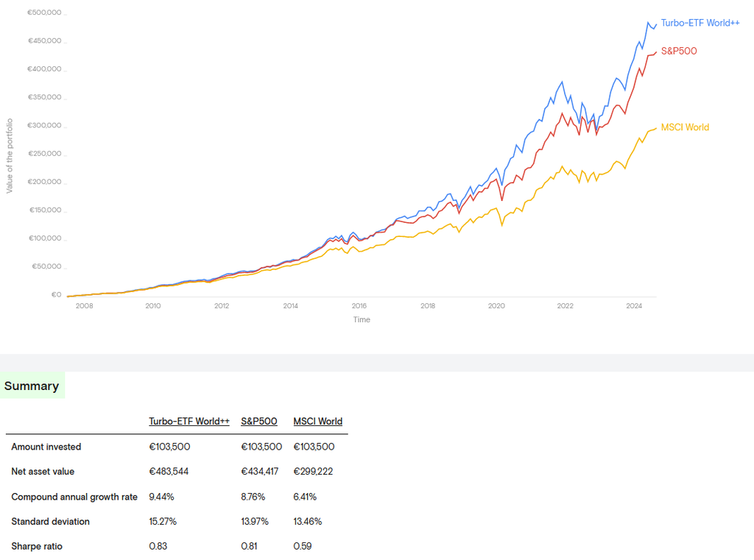Click the €500,000 y-axis label
The height and width of the screenshot is (560, 754).
(44, 13)
